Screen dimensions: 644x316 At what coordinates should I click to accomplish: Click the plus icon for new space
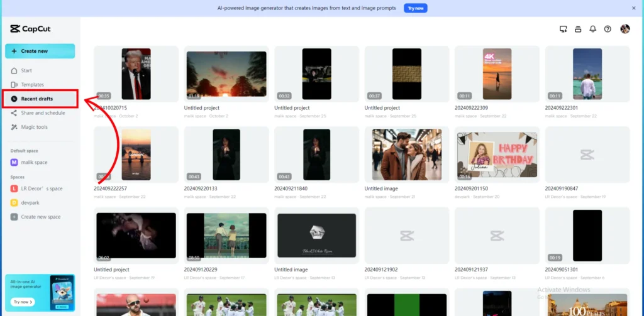[x=14, y=217]
